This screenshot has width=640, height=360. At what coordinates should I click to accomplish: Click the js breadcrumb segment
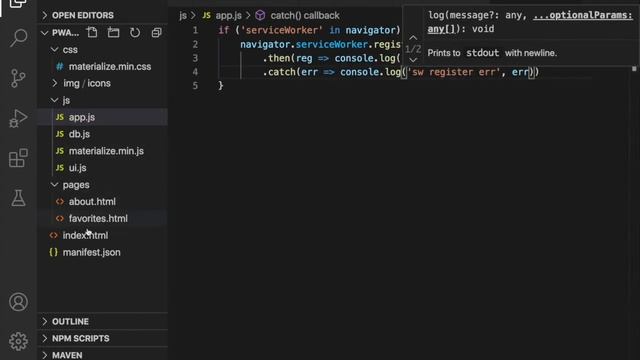(183, 16)
